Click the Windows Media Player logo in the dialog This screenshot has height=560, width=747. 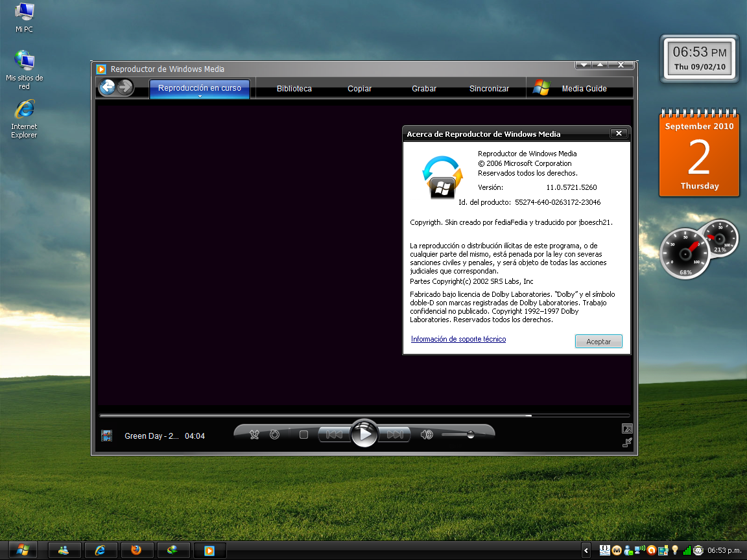coord(442,177)
